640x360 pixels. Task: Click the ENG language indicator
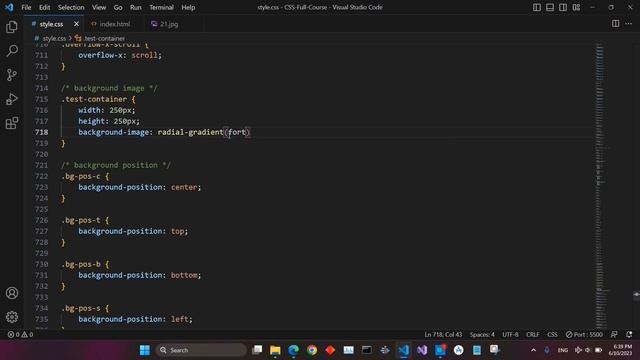pos(563,350)
